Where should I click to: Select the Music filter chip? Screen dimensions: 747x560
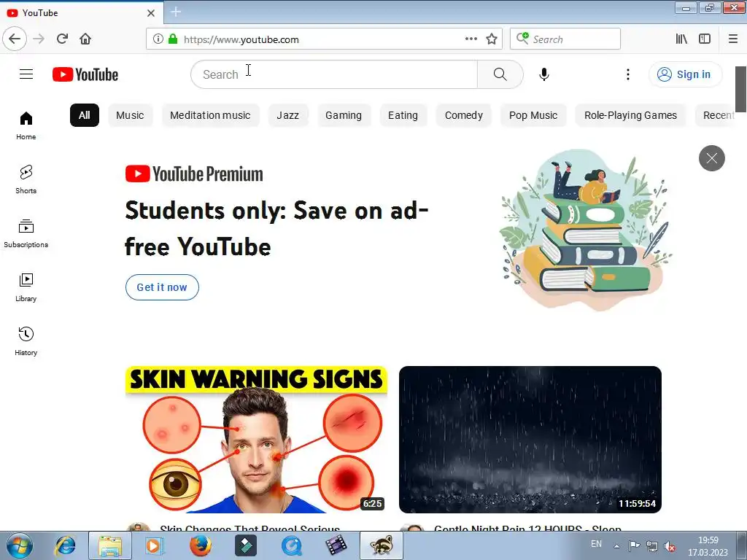130,115
